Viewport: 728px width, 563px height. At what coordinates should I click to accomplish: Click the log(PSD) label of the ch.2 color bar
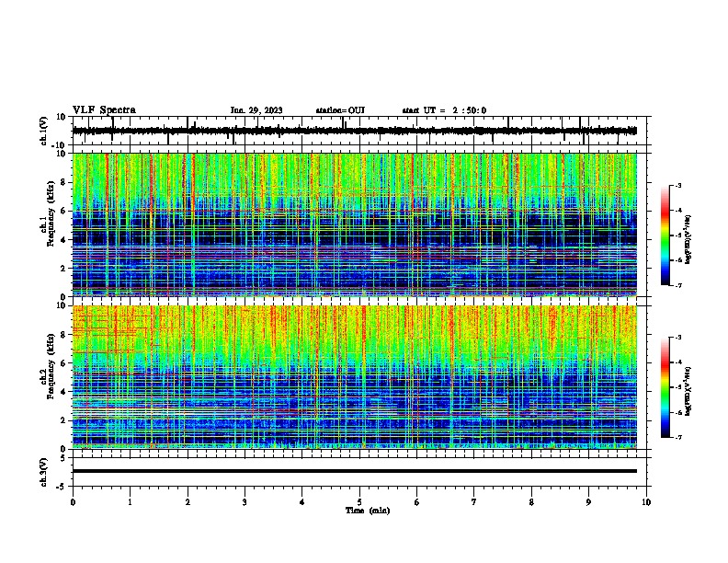[688, 391]
